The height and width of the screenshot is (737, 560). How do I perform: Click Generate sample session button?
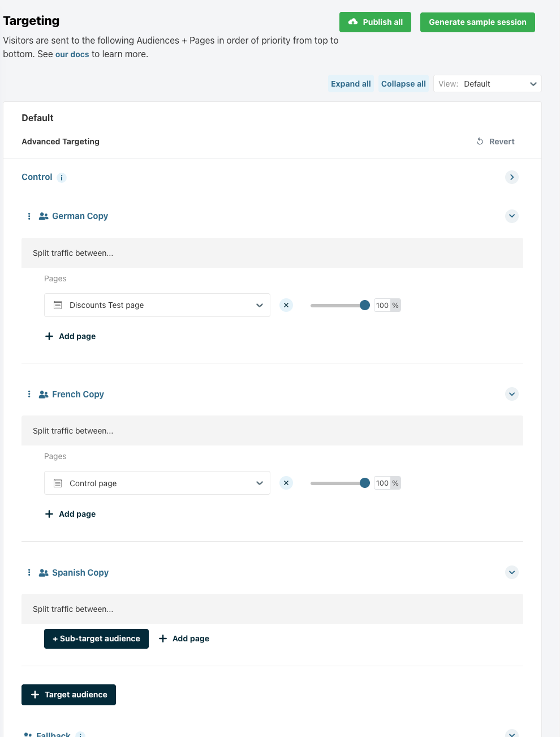(477, 22)
